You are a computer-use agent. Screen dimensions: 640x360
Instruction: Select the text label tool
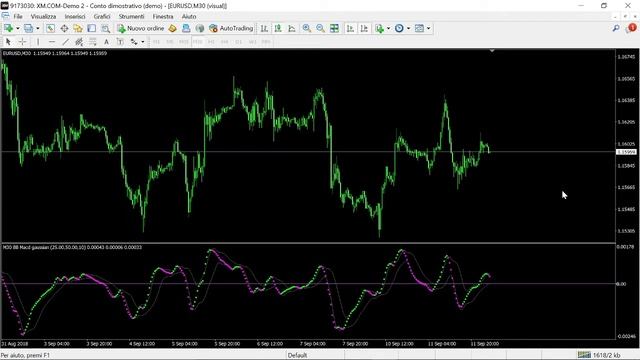pyautogui.click(x=120, y=42)
